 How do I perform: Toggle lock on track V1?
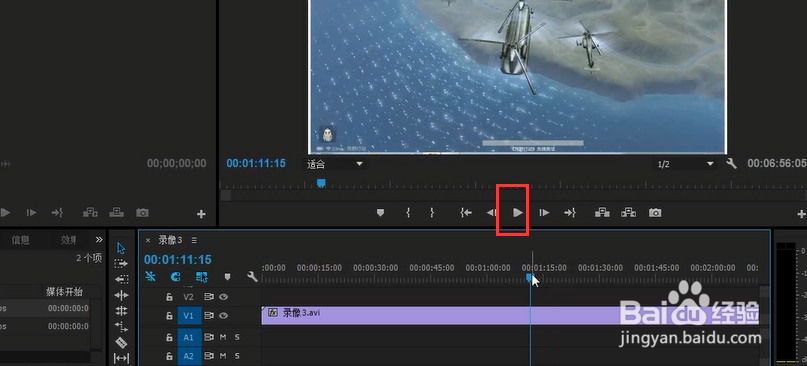point(169,316)
